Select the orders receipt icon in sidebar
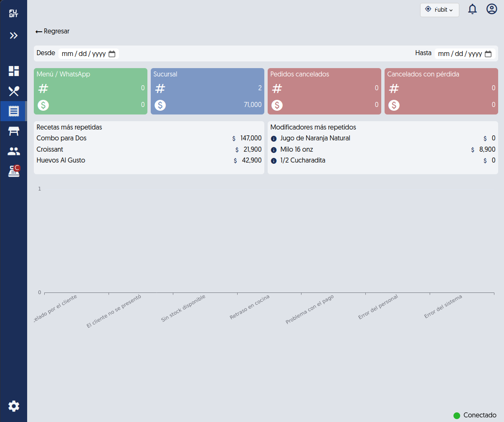This screenshot has width=504, height=422. point(14,111)
